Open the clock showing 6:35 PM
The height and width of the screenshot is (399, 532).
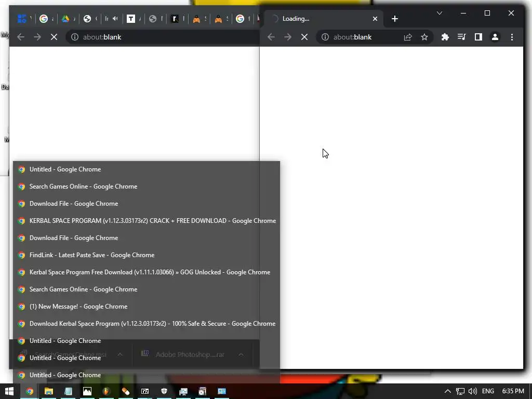point(513,391)
